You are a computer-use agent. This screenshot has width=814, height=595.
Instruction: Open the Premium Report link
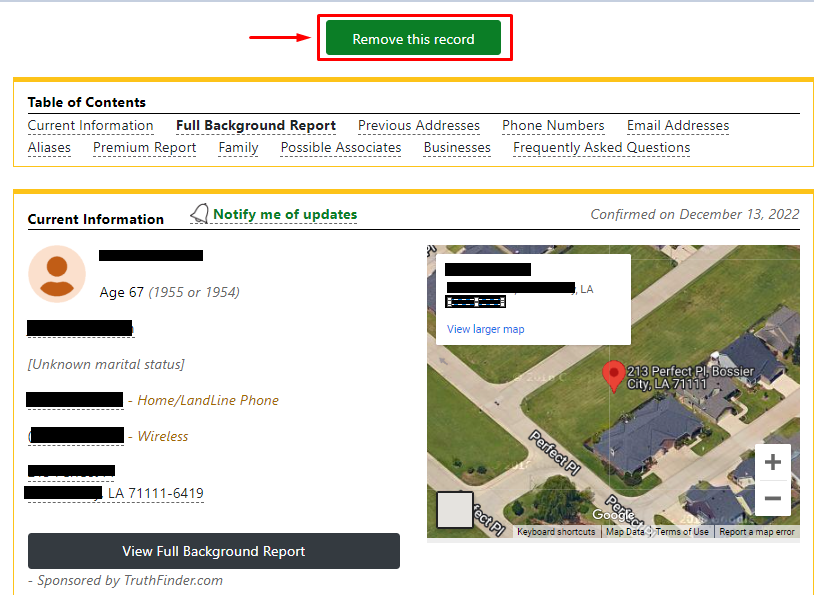click(x=144, y=147)
